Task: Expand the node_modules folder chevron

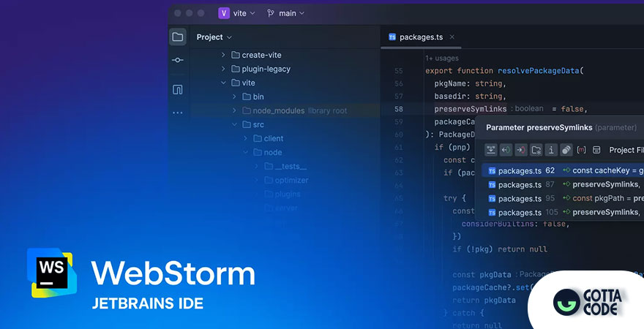Action: coord(234,110)
